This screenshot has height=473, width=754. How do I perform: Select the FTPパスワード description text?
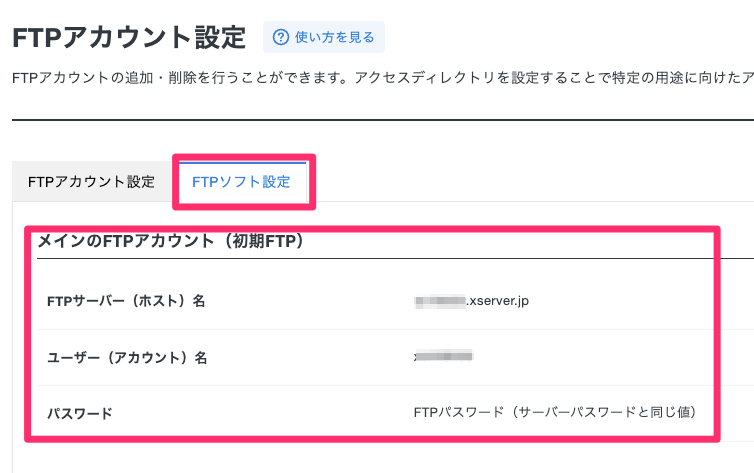pos(555,412)
